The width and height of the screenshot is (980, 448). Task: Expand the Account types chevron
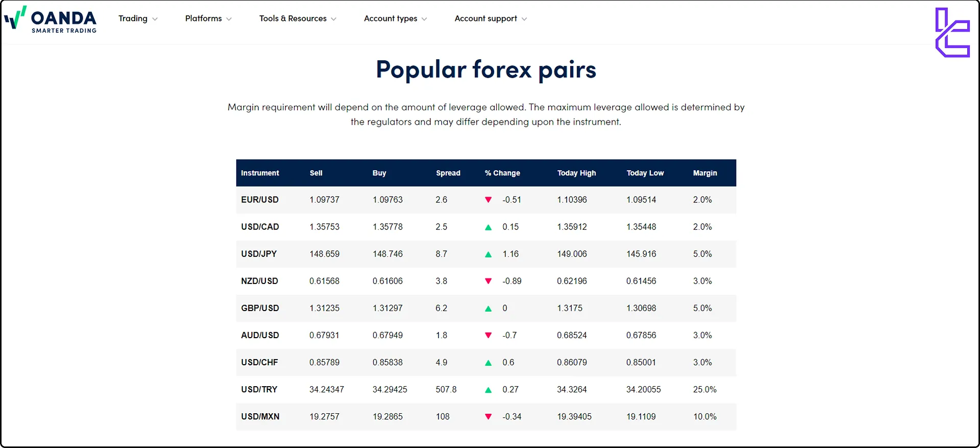(x=424, y=19)
